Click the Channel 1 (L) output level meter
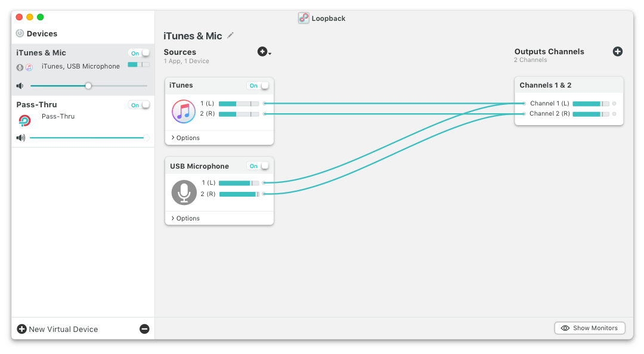Viewport: 644px width, 354px height. point(590,104)
